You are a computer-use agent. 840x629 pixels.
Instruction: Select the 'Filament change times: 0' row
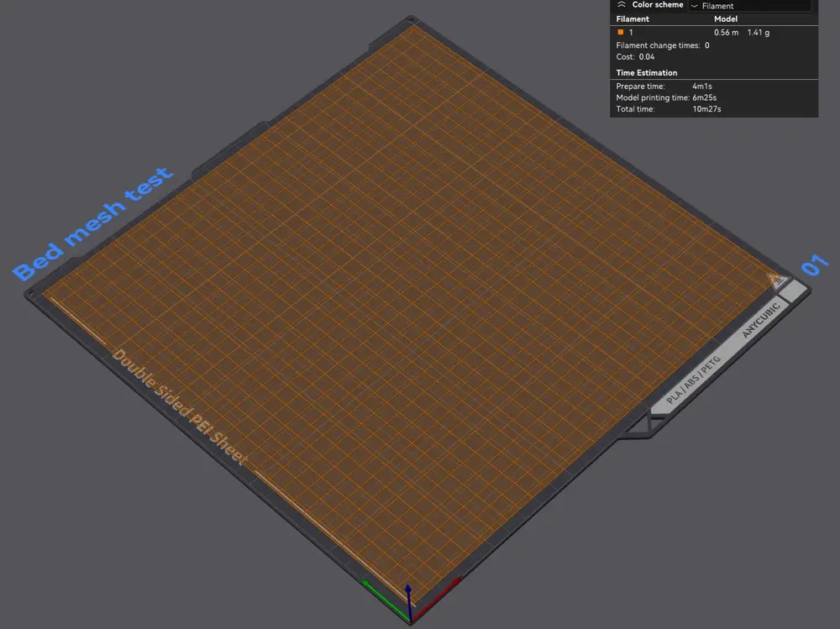click(663, 45)
